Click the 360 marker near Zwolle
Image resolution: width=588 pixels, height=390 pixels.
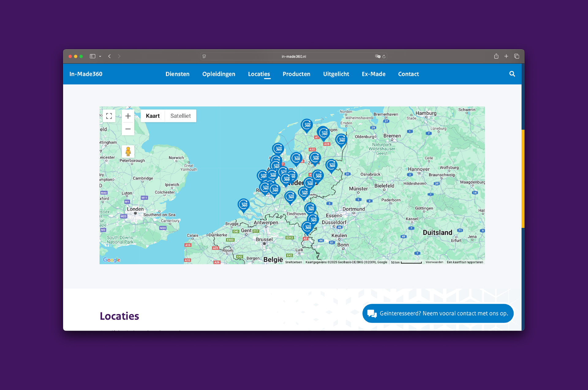[315, 158]
